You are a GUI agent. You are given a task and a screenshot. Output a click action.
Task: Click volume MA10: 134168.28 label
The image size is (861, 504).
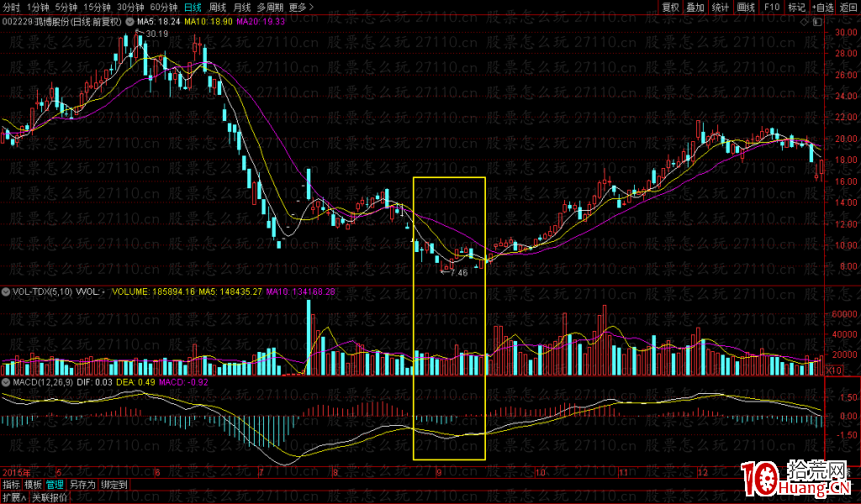(300, 291)
